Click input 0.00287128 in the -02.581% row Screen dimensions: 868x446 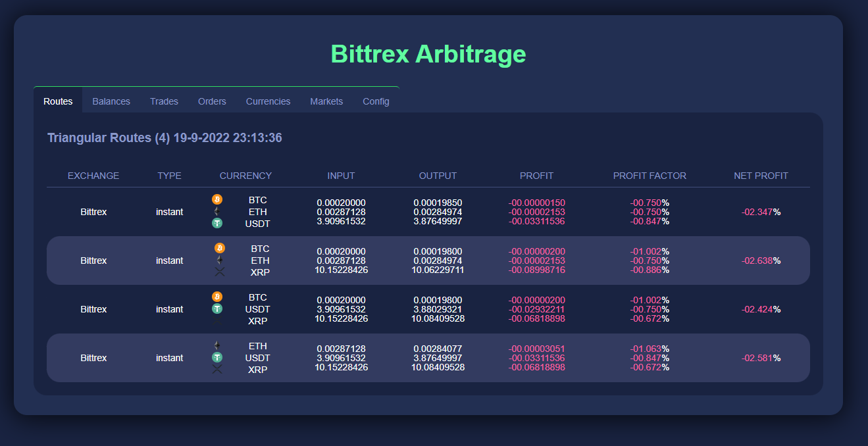click(341, 349)
